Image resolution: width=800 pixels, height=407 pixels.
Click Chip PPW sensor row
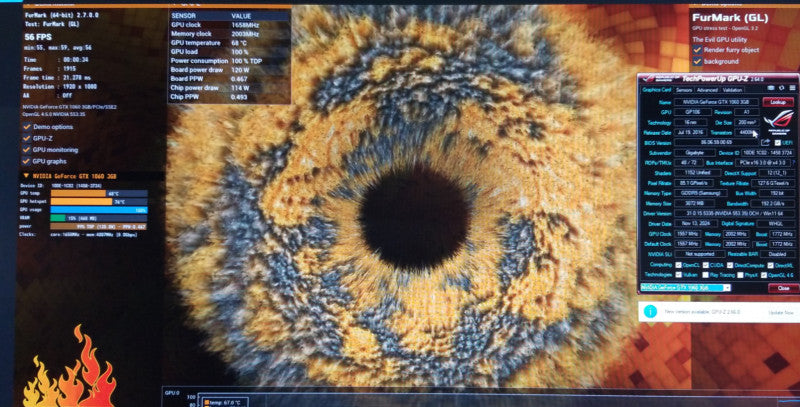coord(230,96)
